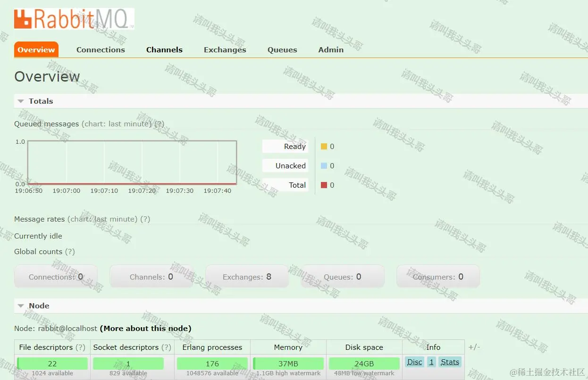Click the Disc node type badge
The width and height of the screenshot is (588, 380).
click(x=414, y=362)
